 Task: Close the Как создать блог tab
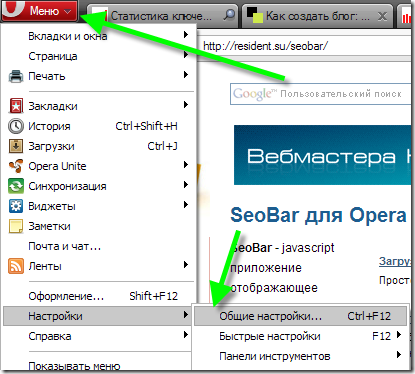point(382,16)
